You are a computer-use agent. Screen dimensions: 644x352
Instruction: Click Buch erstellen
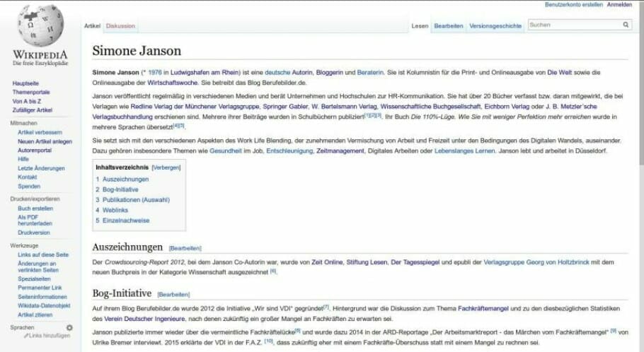[x=35, y=209]
